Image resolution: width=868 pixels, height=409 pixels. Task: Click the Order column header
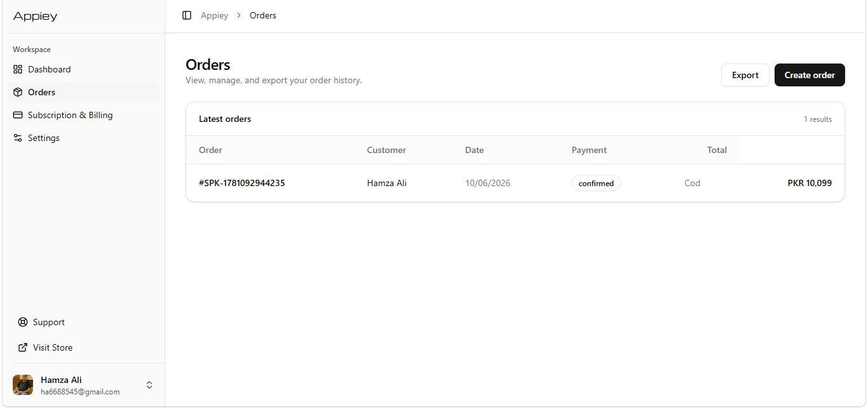(210, 150)
